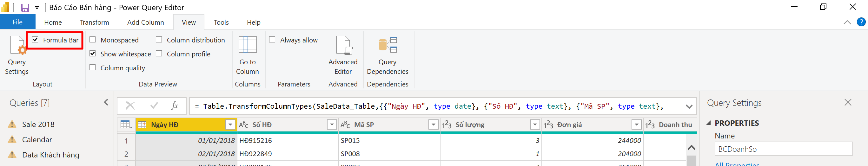Viewport: 868px width, 166px height.
Task: Enable the Always allow checkbox
Action: pyautogui.click(x=272, y=40)
